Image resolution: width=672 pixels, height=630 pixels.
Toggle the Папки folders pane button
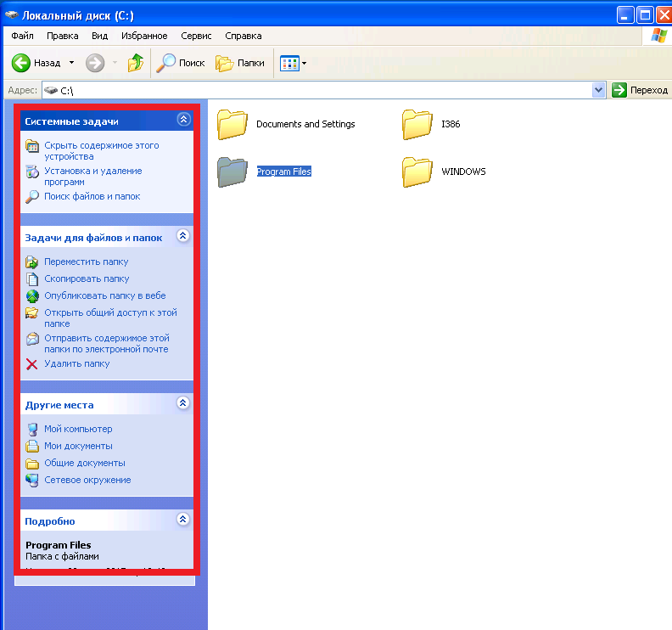coord(240,63)
